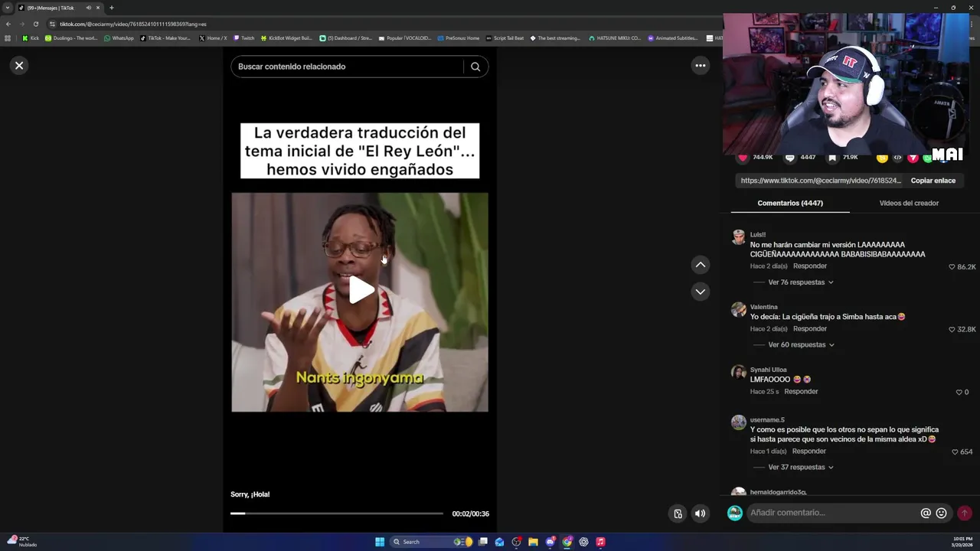Like Synahi Ulloa's LMFAOOOO comment
The height and width of the screenshot is (551, 980).
coord(959,392)
